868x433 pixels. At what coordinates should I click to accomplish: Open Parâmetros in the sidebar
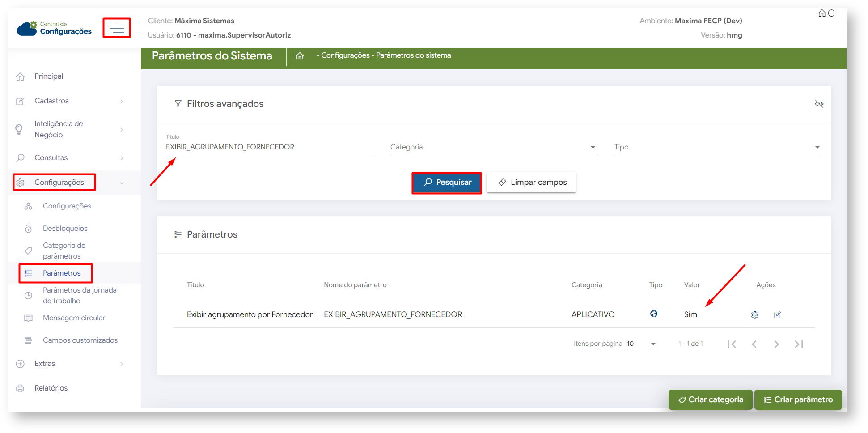62,273
